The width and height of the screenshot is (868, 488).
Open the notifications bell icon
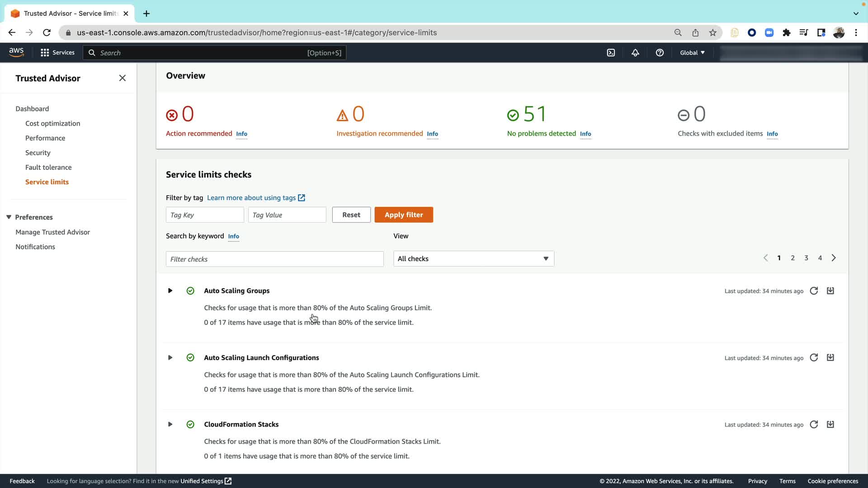(635, 53)
